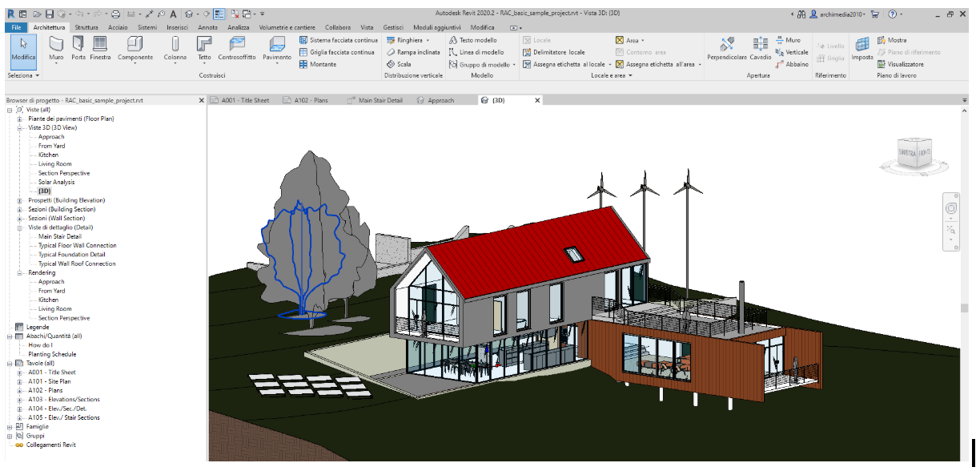Select Planting Schedule in browser
Viewport: 980px width, 471px height.
pos(52,354)
